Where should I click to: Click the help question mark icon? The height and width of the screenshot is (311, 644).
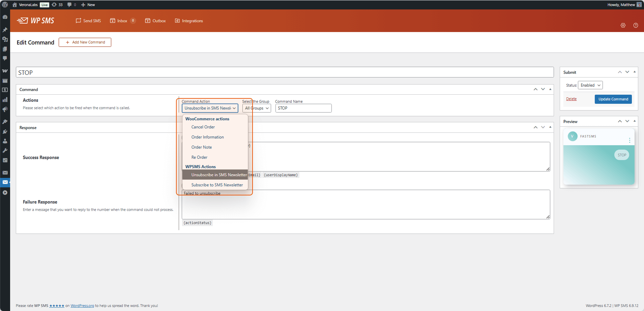coord(636,25)
